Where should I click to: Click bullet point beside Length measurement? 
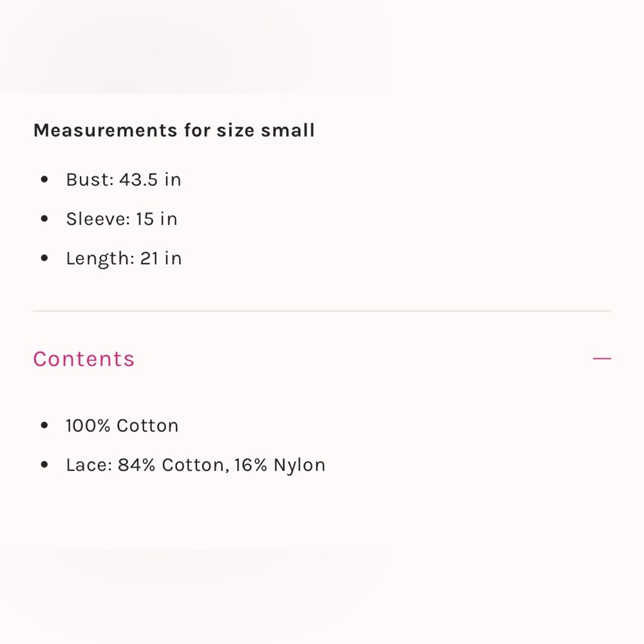point(44,258)
